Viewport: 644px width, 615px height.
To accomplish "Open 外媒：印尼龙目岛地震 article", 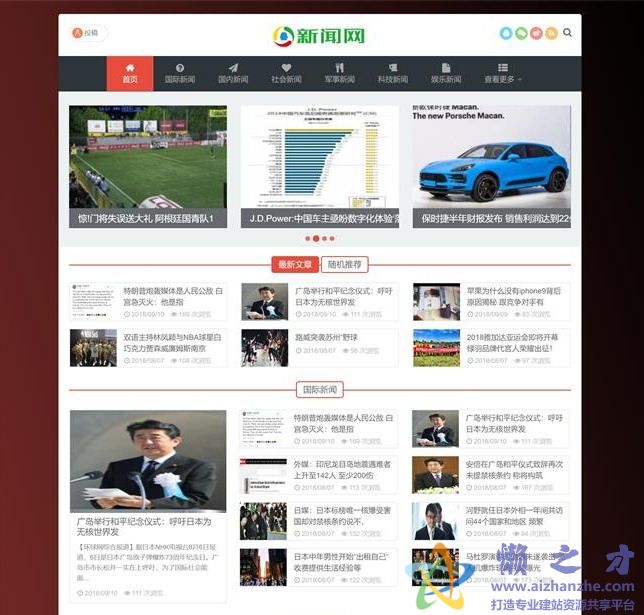I will tap(342, 470).
